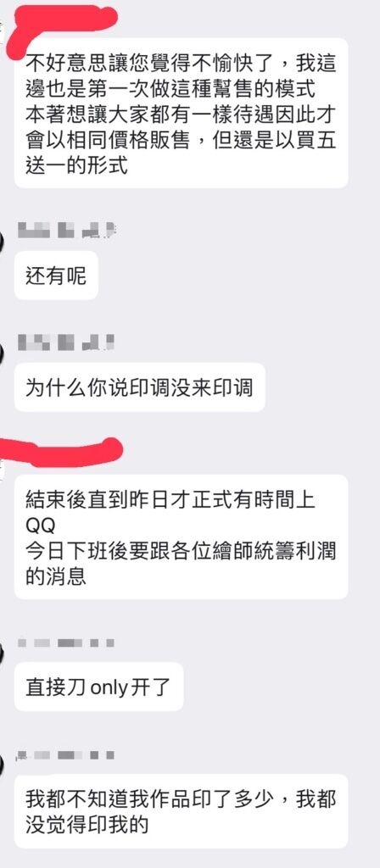Viewport: 380px width, 868px height.
Task: Select the message 我都不知道我作品印了多少
Action: [182, 811]
